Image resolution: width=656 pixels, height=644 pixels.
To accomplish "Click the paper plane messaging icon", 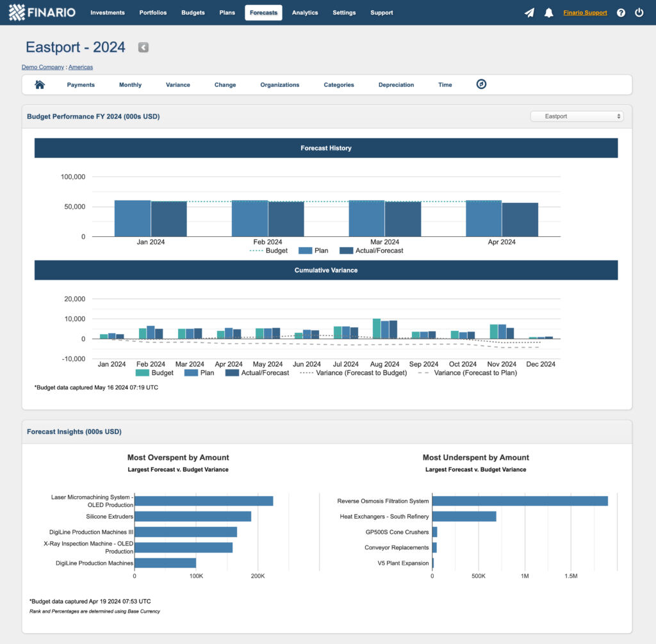I will [x=529, y=12].
